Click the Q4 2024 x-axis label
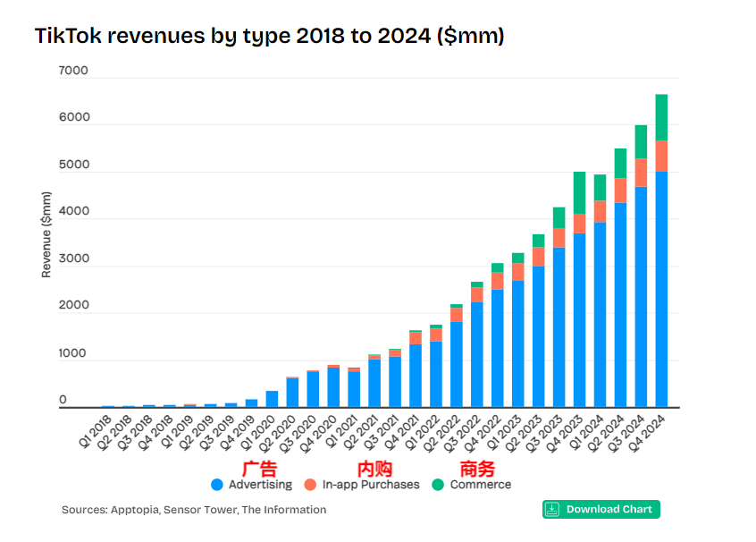The height and width of the screenshot is (542, 756). coord(648,433)
